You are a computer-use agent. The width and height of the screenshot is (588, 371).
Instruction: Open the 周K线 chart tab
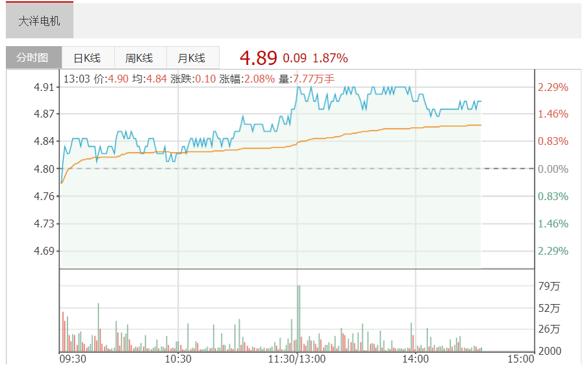pyautogui.click(x=140, y=58)
